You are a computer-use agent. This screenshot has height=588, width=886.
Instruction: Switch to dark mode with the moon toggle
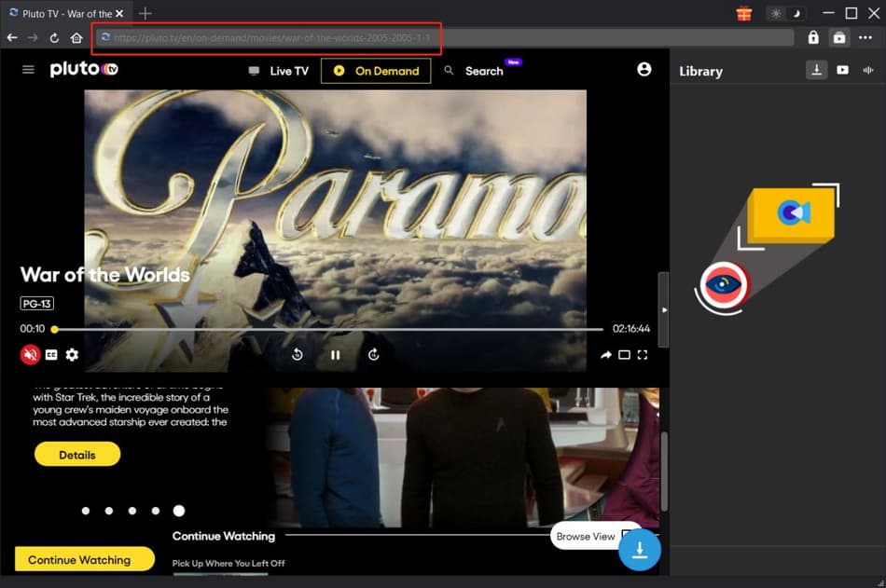pos(795,13)
